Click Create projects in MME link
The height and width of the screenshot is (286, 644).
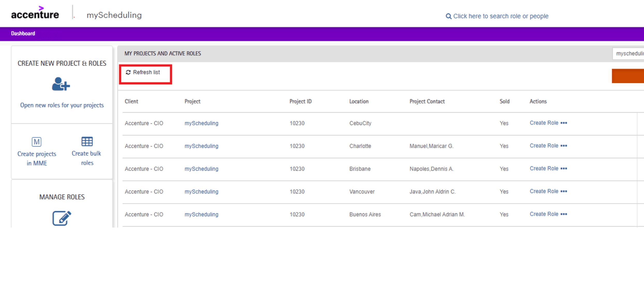click(x=37, y=159)
